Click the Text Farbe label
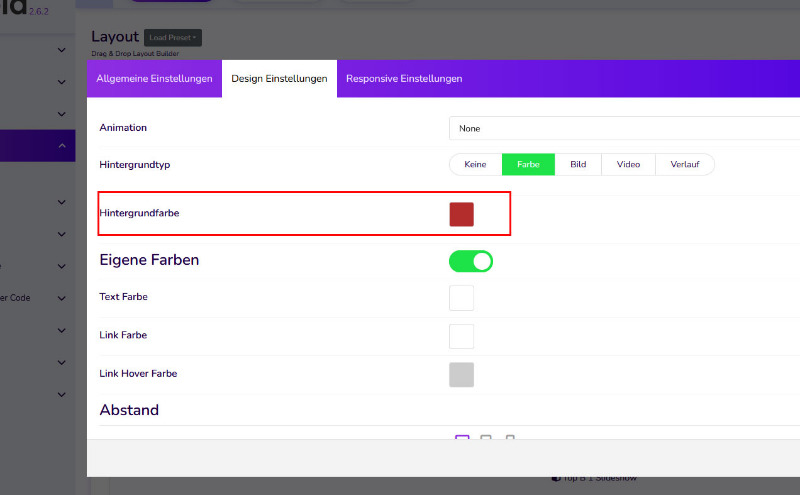Screen dimensions: 800x495 (x=123, y=296)
